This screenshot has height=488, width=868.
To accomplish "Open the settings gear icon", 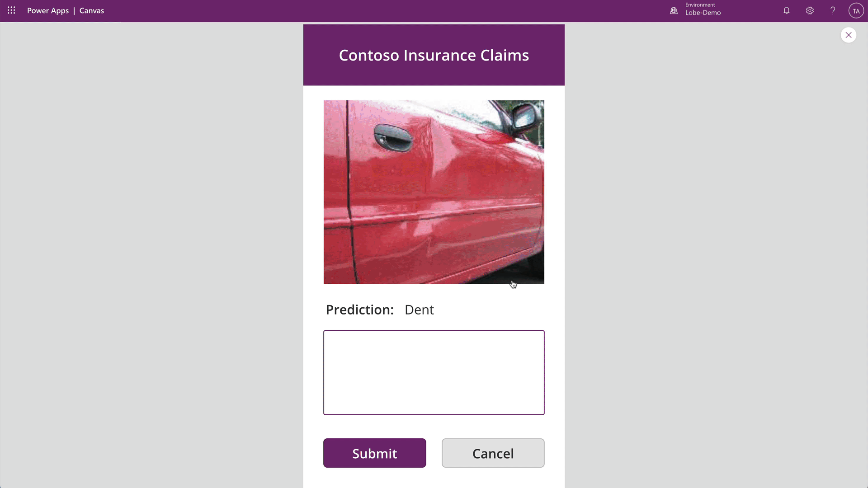I will pyautogui.click(x=810, y=11).
